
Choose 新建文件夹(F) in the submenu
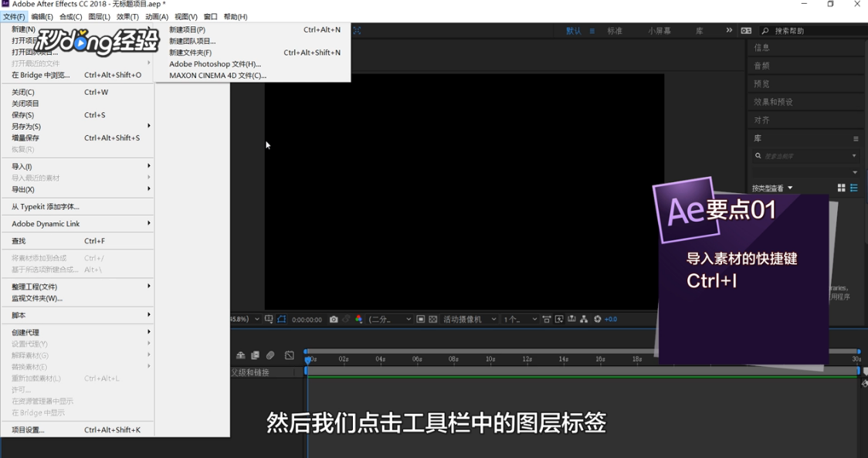point(253,53)
